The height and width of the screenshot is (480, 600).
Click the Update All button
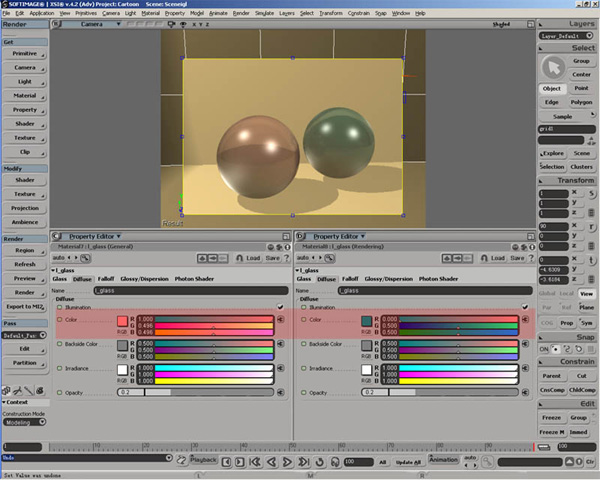click(x=408, y=462)
